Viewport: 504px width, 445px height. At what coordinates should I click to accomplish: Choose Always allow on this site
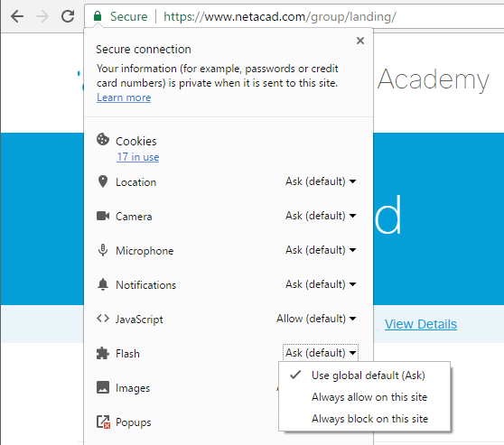pyautogui.click(x=369, y=397)
